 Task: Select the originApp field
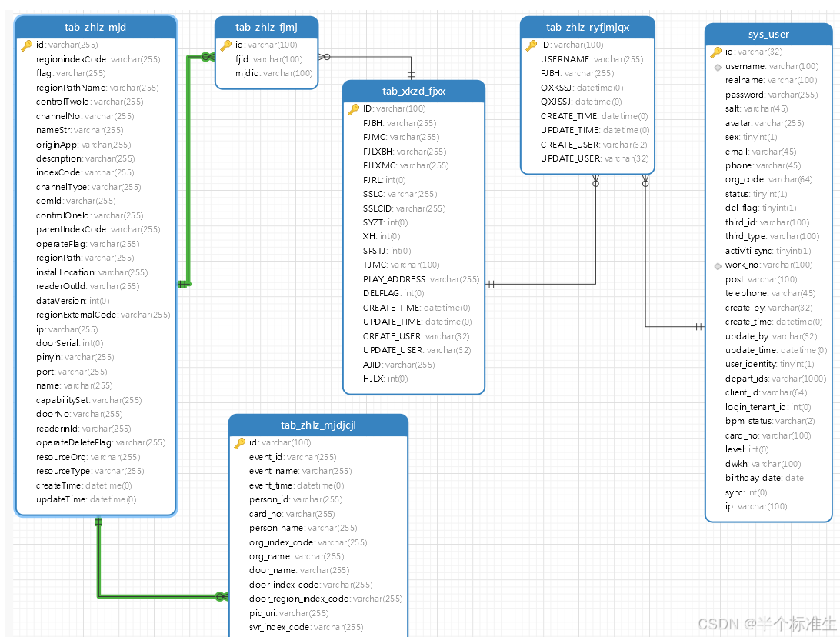pos(84,144)
